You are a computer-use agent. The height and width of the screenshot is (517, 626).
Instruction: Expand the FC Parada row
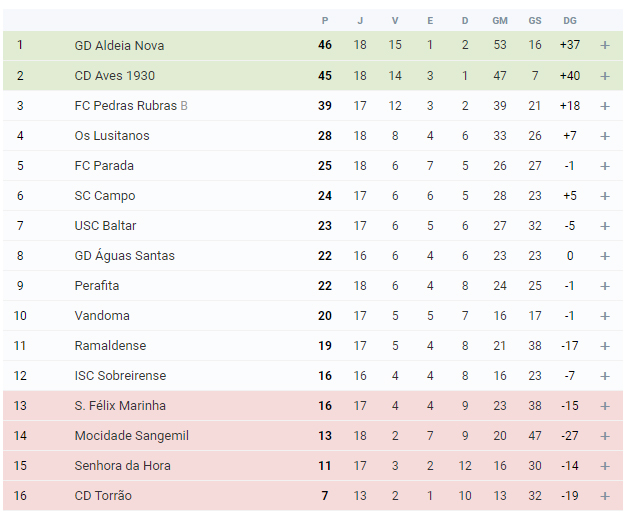pyautogui.click(x=604, y=166)
